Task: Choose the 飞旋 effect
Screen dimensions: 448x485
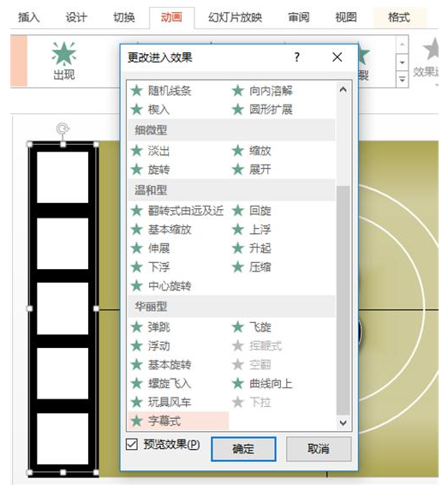Action: tap(252, 327)
